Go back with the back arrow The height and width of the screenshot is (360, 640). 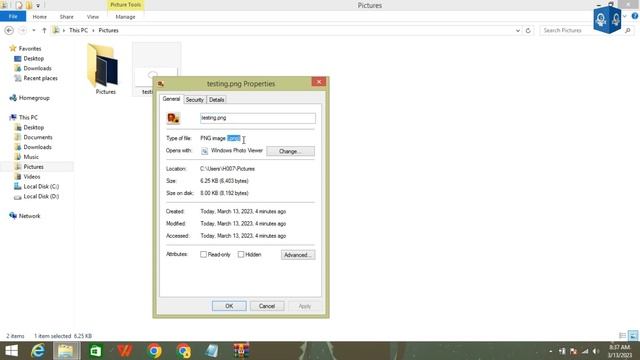click(9, 30)
